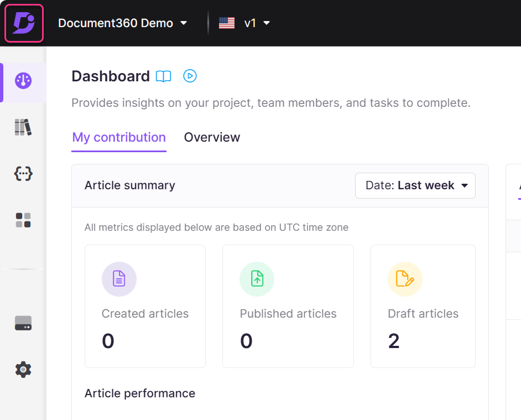Play the Dashboard tutorial video icon
This screenshot has width=521, height=420.
click(x=190, y=76)
